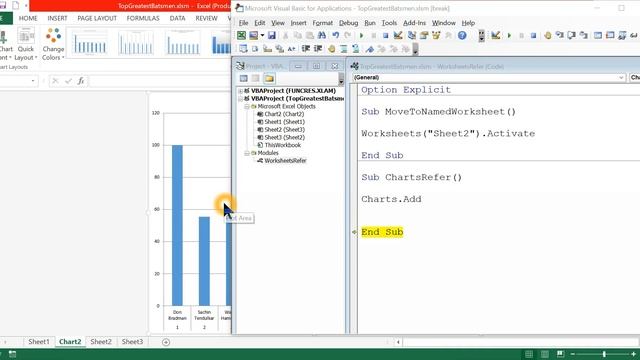Collapse the VBAProject (TopGreatestBatsmen) node
The width and height of the screenshot is (640, 360).
coord(240,99)
